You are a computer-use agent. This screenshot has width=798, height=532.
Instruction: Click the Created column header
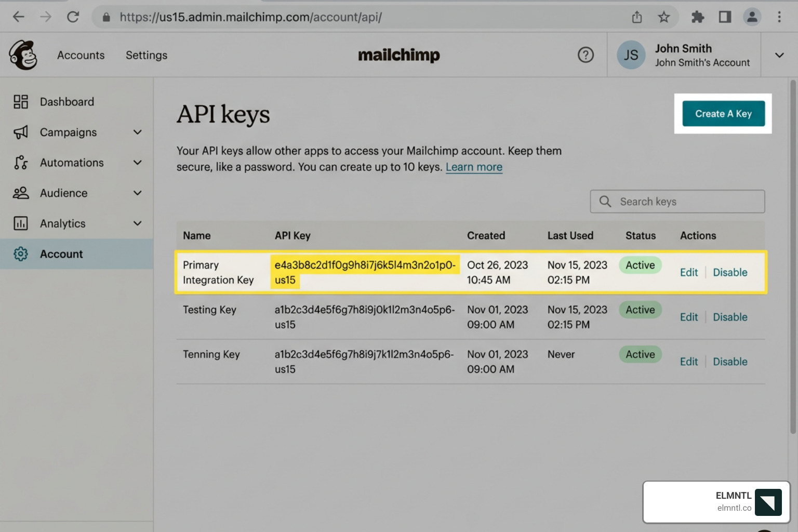click(x=486, y=235)
